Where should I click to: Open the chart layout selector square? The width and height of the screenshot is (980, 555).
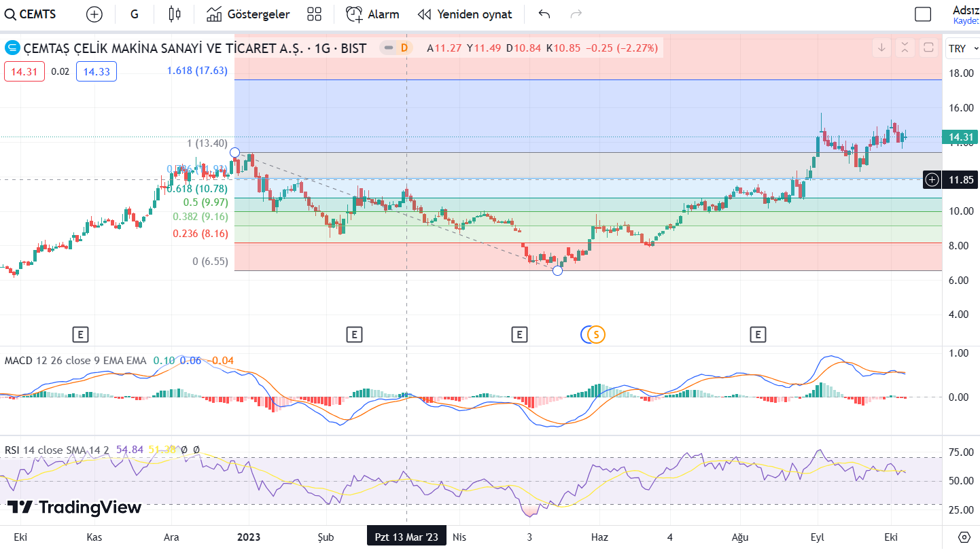click(923, 14)
